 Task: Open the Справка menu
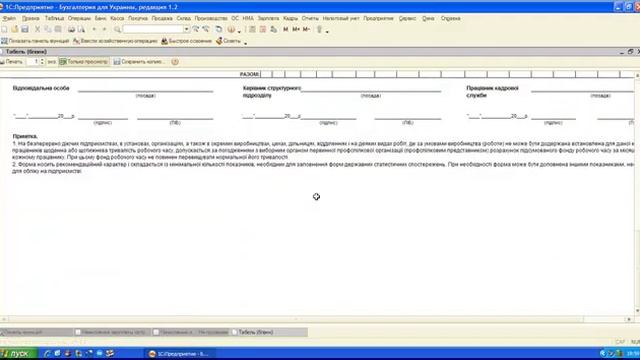(x=451, y=18)
